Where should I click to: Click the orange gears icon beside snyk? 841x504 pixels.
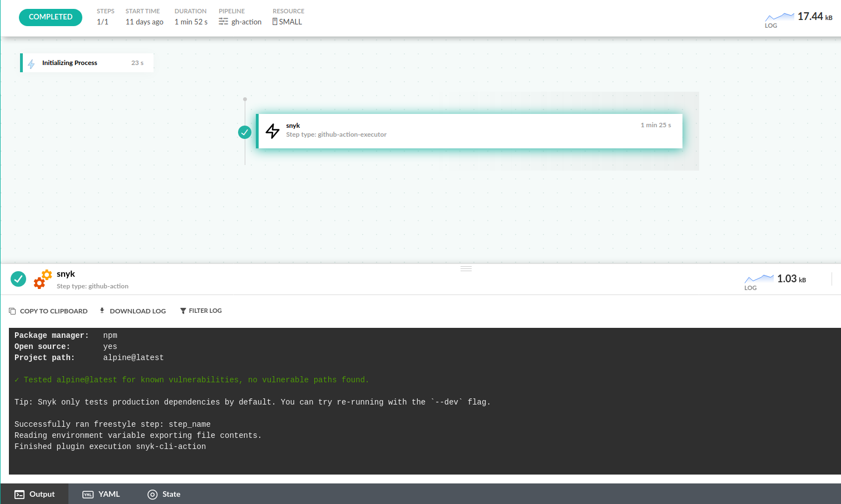[43, 279]
